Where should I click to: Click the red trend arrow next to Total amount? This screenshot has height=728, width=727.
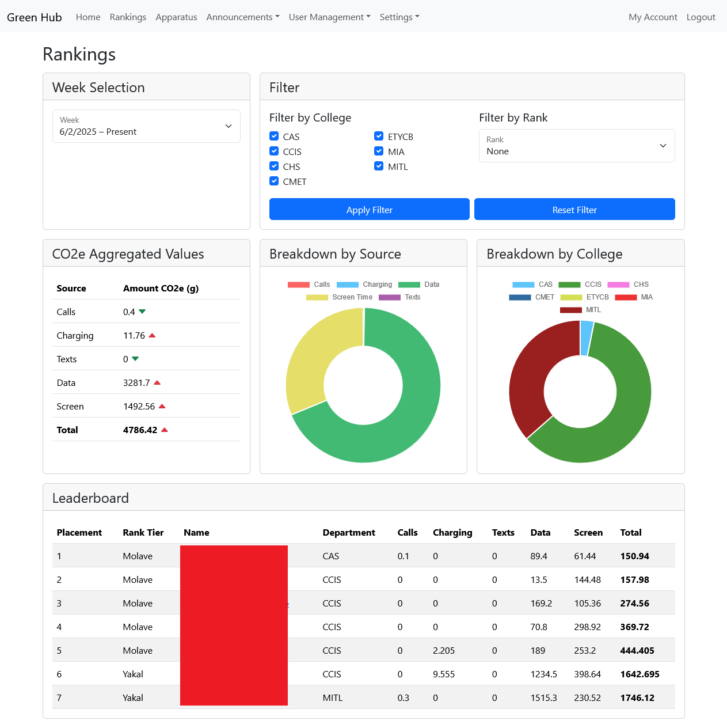(165, 430)
